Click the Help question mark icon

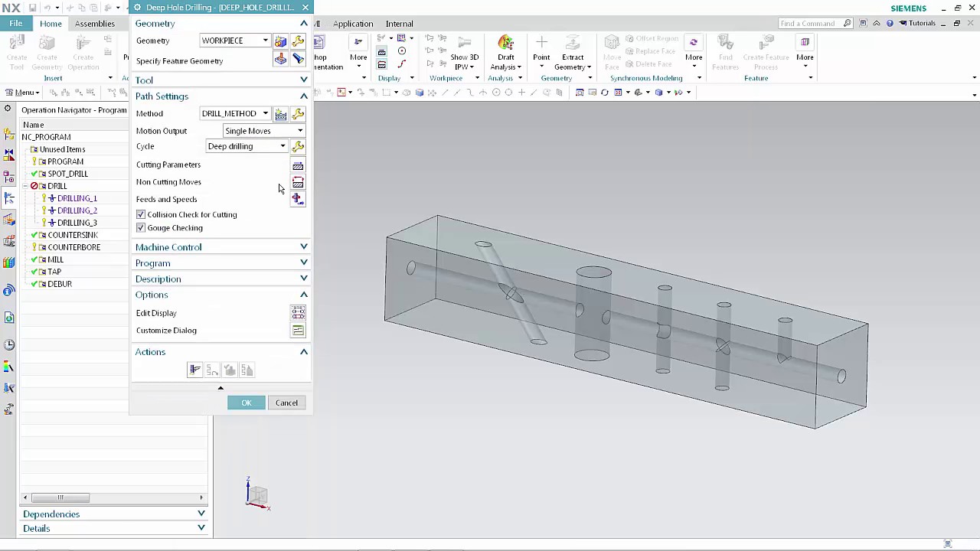point(889,23)
